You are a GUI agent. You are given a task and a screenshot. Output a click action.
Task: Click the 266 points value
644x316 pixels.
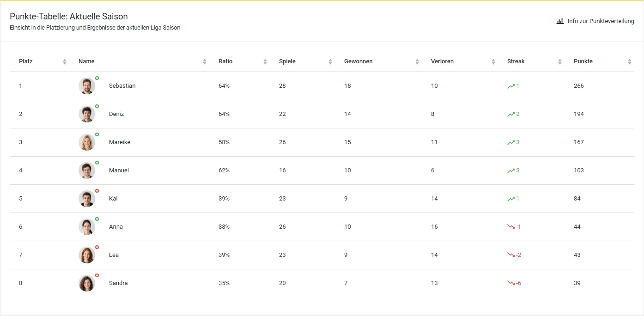(x=579, y=86)
